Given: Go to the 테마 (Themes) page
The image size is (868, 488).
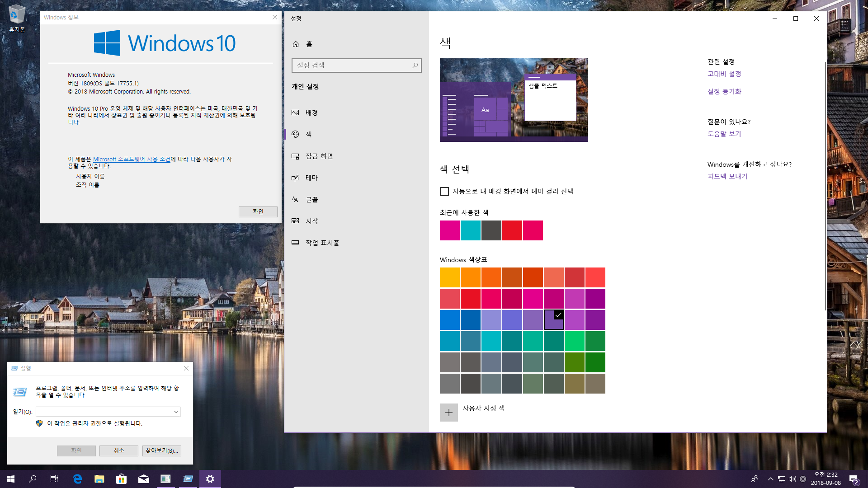Looking at the screenshot, I should (x=356, y=178).
